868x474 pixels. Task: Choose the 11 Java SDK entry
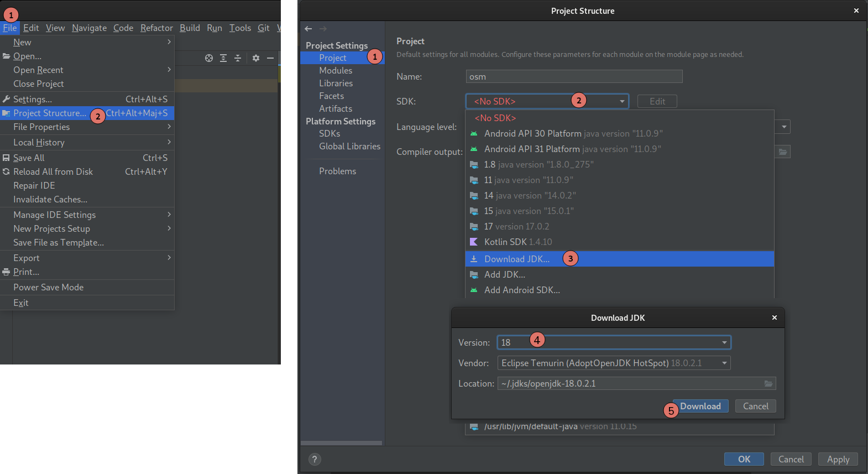coord(620,180)
